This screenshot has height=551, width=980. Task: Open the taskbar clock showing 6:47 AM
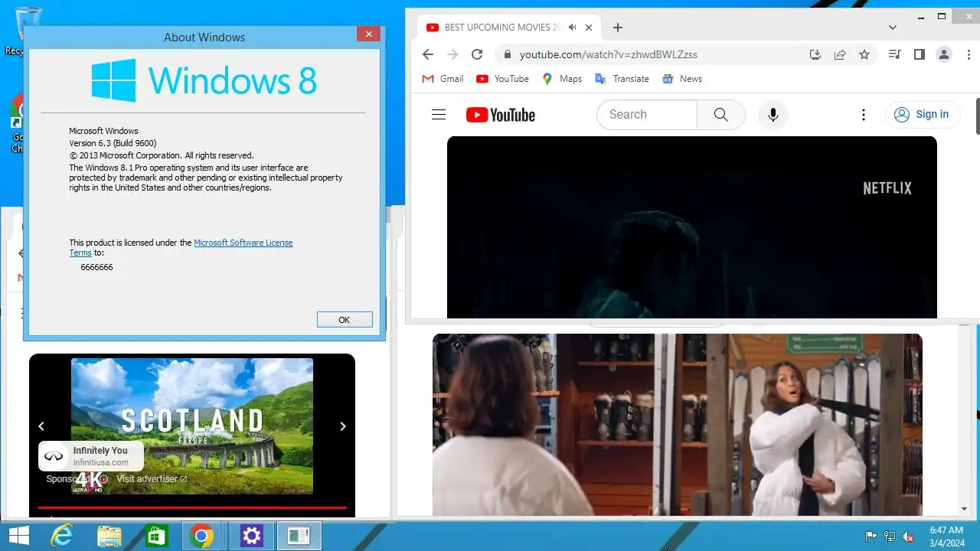(x=946, y=536)
